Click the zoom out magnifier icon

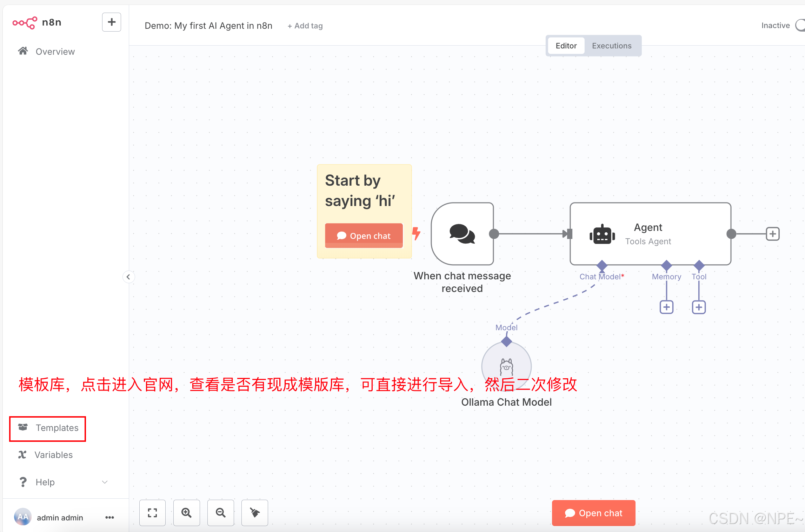(x=220, y=513)
